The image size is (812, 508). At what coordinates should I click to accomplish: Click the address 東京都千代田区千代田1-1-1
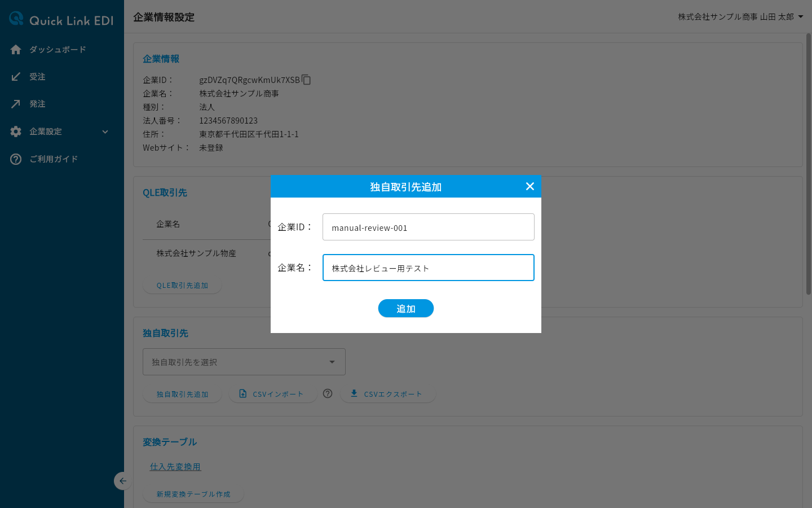[x=249, y=134]
